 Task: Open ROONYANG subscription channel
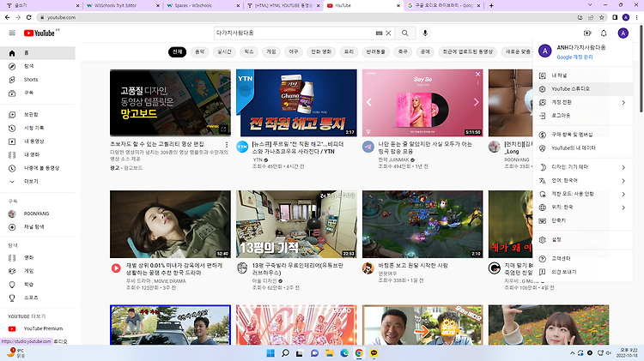(38, 214)
